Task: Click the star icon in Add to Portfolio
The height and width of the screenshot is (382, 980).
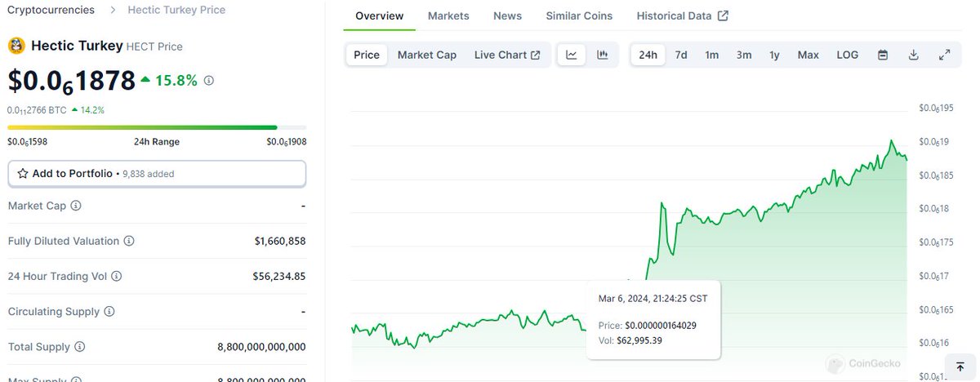Action: 23,174
